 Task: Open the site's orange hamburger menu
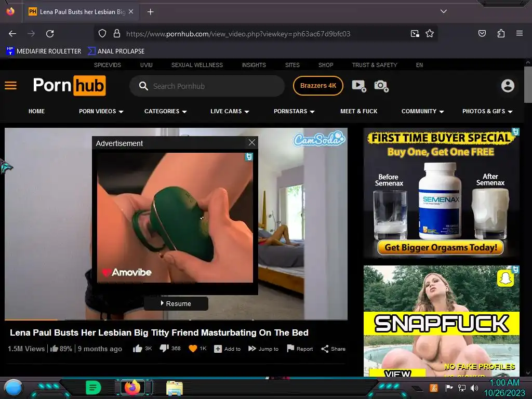coord(10,85)
